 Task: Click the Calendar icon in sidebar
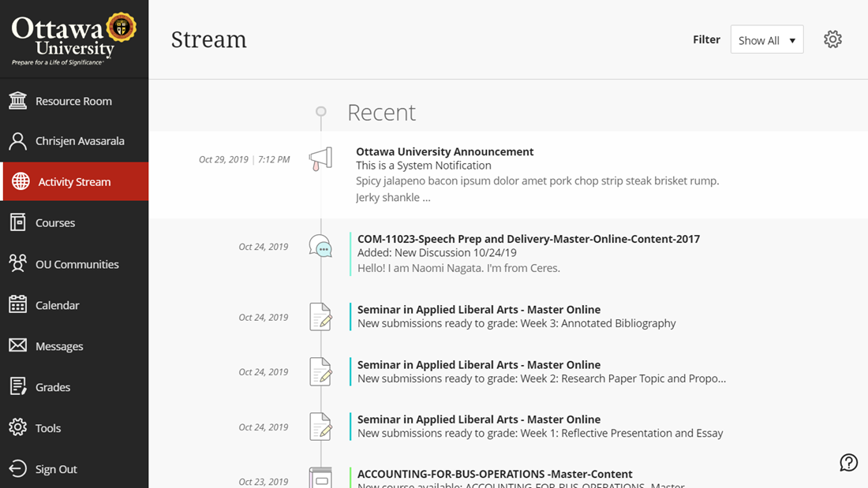click(17, 304)
